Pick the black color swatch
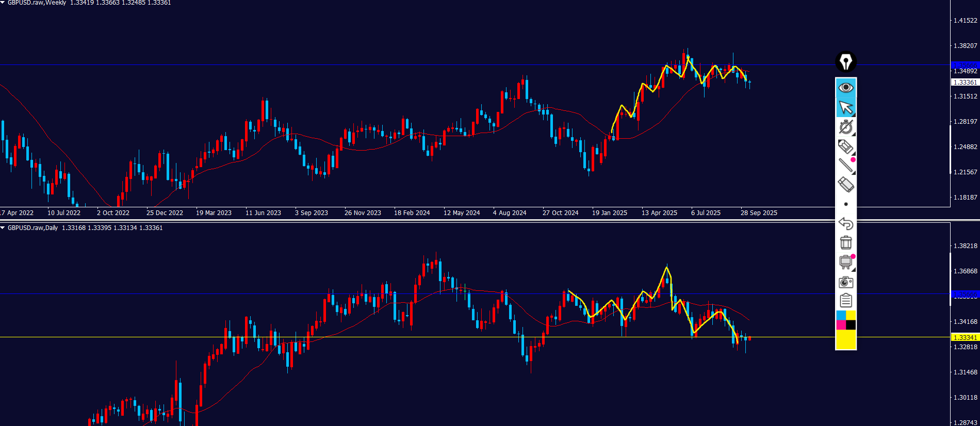980x426 pixels. point(851,325)
